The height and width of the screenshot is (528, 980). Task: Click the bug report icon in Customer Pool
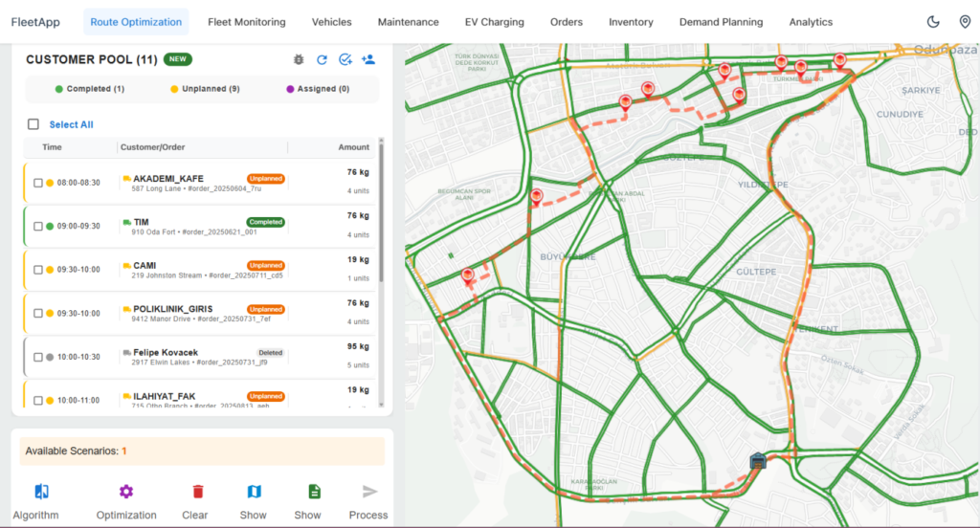[299, 60]
